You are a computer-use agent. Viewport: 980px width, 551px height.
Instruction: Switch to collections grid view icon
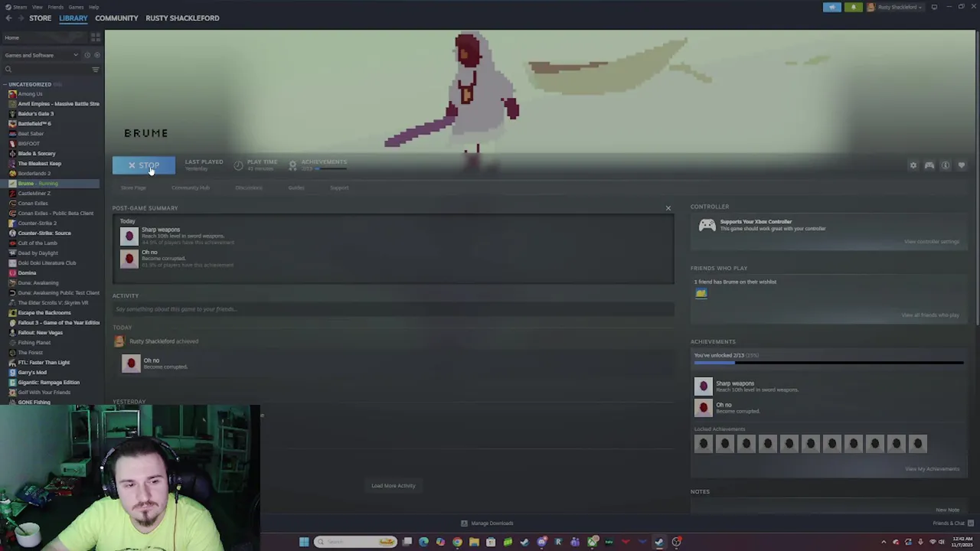tap(96, 37)
